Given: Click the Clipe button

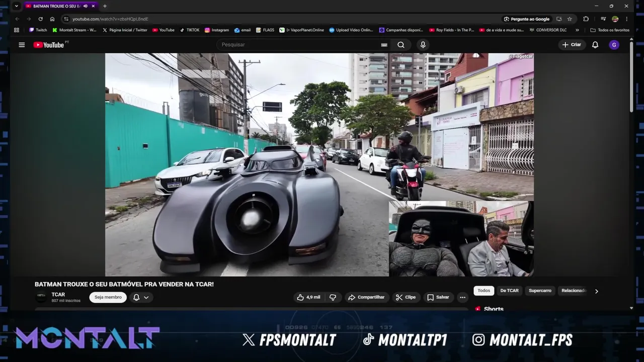Looking at the screenshot, I should (406, 297).
